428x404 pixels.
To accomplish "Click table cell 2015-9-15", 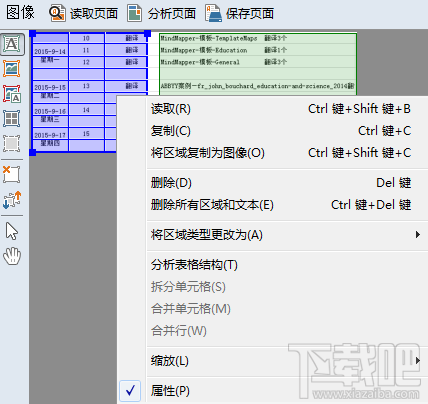I will pyautogui.click(x=50, y=87).
